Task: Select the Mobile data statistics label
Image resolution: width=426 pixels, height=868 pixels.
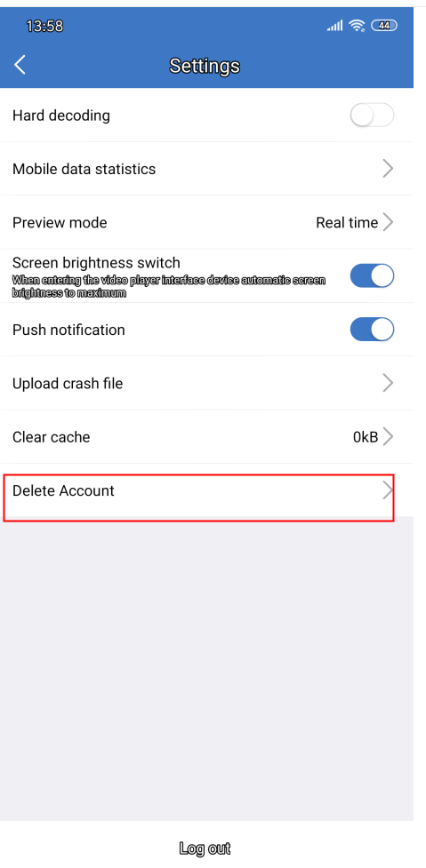Action: (84, 169)
